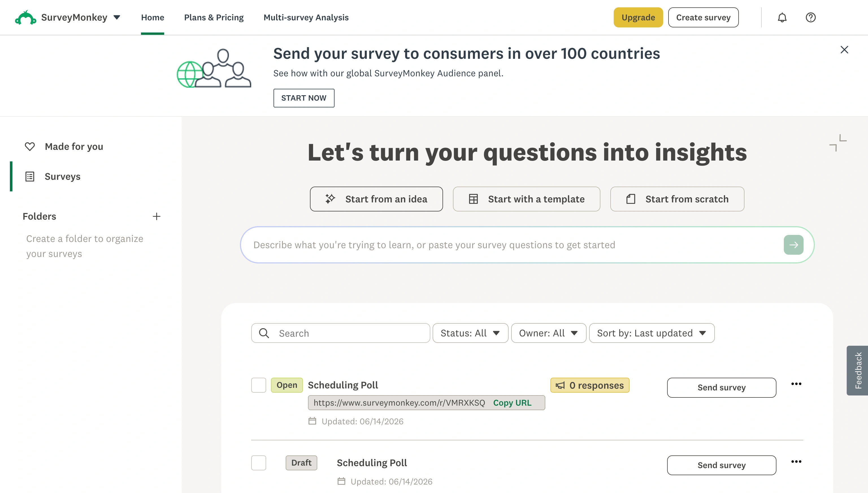The width and height of the screenshot is (868, 493).
Task: Open the Owner: All dropdown
Action: [548, 333]
